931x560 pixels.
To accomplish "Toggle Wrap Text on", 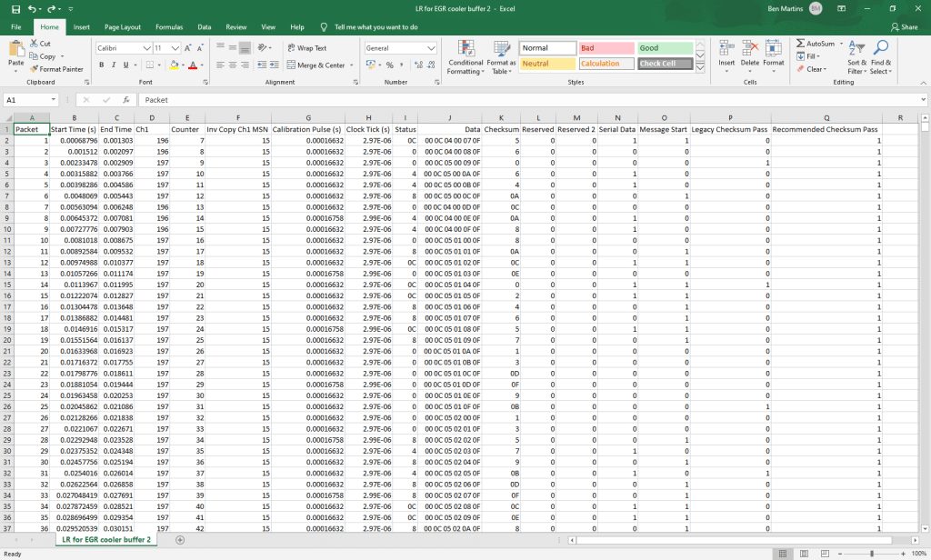I will click(307, 48).
